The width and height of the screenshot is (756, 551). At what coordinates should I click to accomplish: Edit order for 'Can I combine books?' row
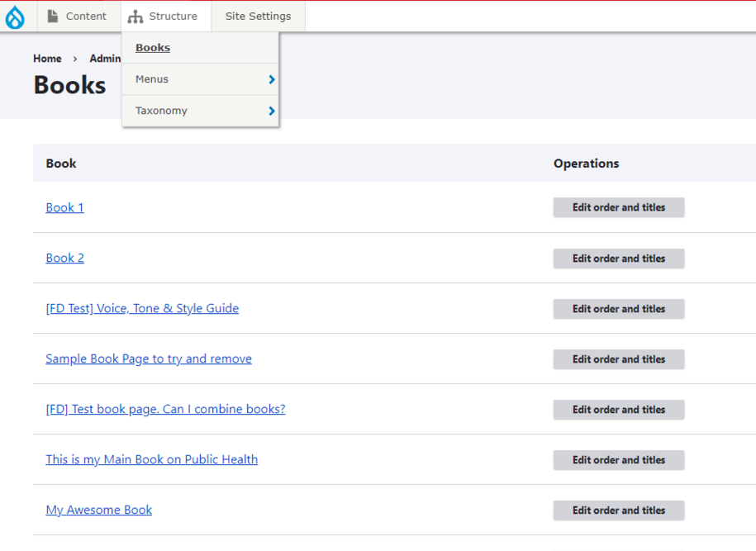(618, 410)
